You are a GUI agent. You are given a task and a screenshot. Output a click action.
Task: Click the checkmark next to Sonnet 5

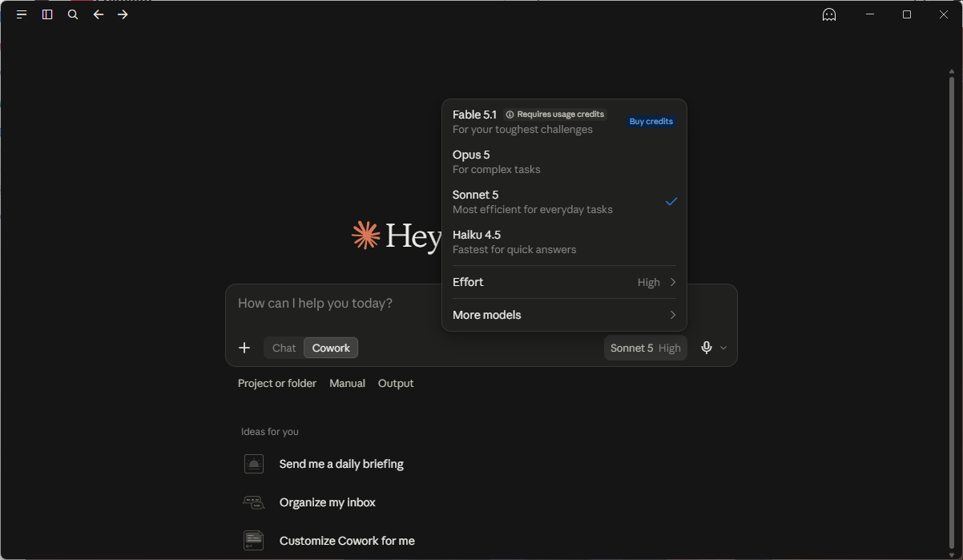coord(671,201)
